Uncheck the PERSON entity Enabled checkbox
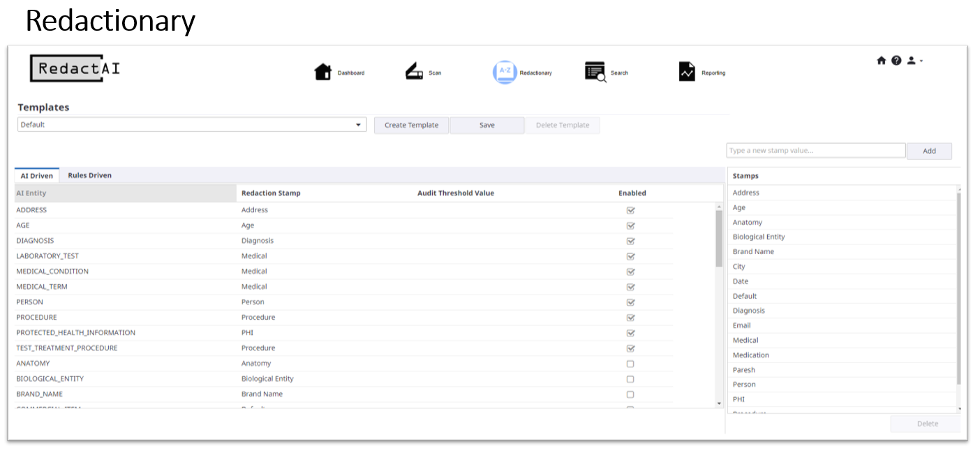 [x=630, y=302]
